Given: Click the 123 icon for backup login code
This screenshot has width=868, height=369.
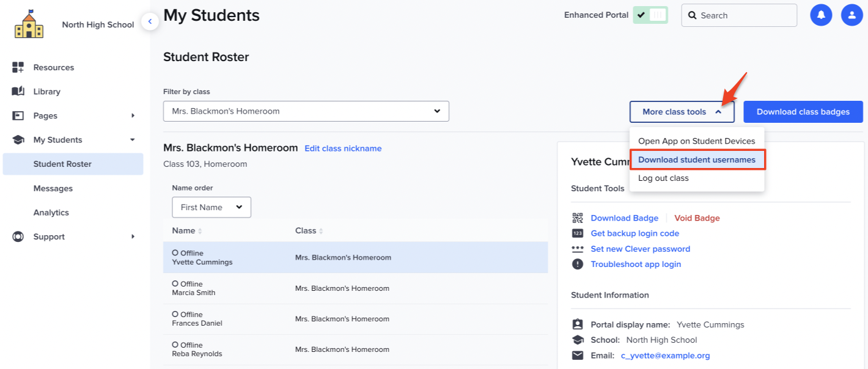Looking at the screenshot, I should tap(577, 233).
